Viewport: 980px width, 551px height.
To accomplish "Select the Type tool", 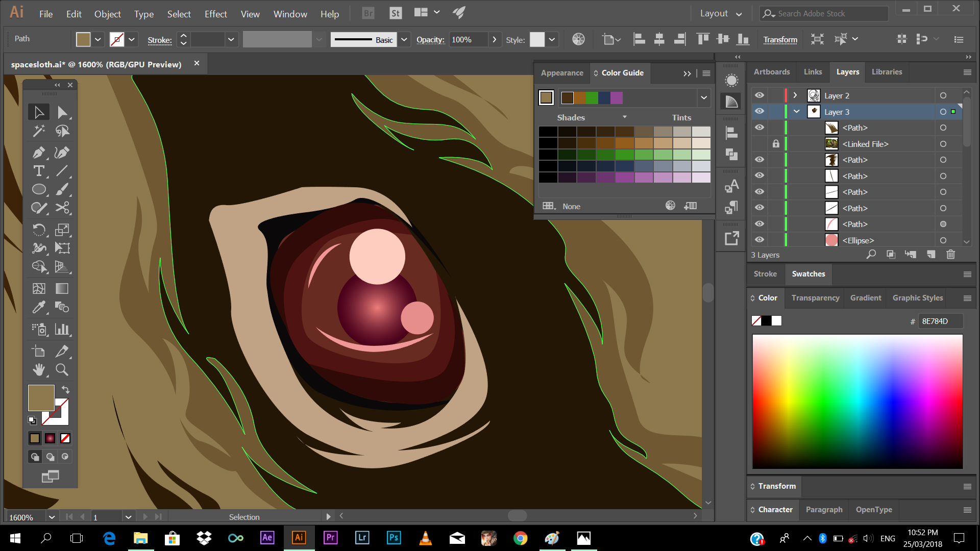I will click(x=39, y=171).
